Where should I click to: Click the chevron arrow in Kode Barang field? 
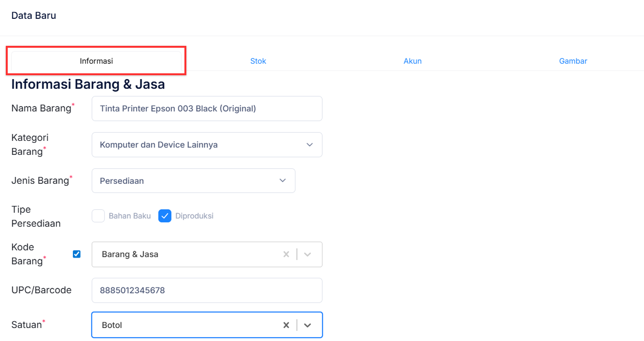[x=308, y=254]
